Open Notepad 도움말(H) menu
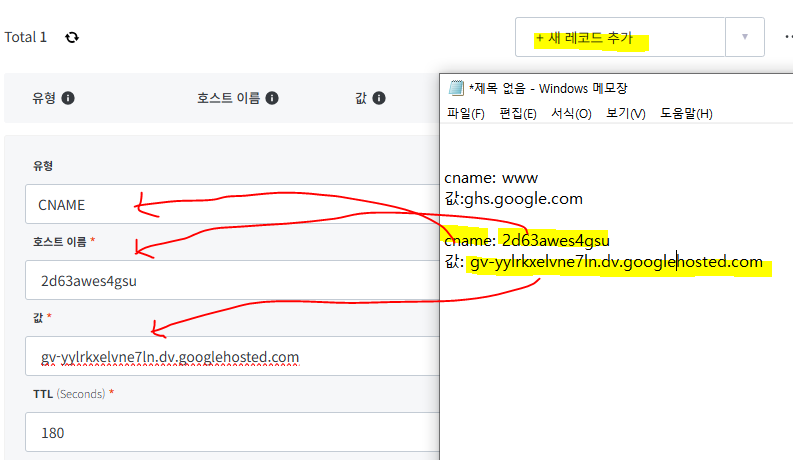The height and width of the screenshot is (460, 793). coord(686,114)
